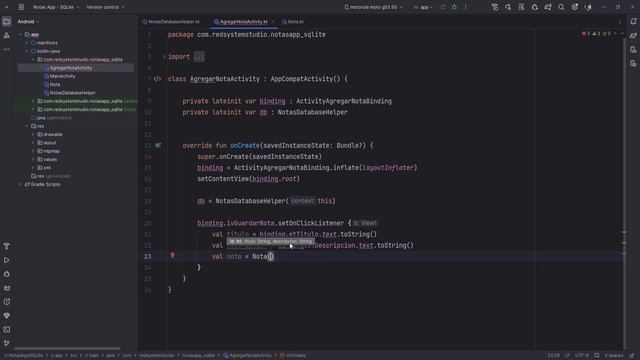The height and width of the screenshot is (360, 640).
Task: Select the java (generated) folder
Action: pos(51,118)
